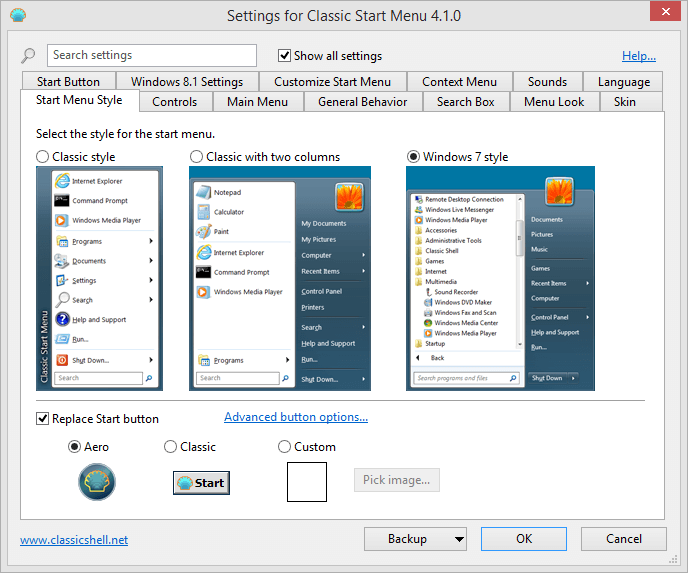Open the Main Menu tab
This screenshot has width=688, height=573.
[x=258, y=102]
